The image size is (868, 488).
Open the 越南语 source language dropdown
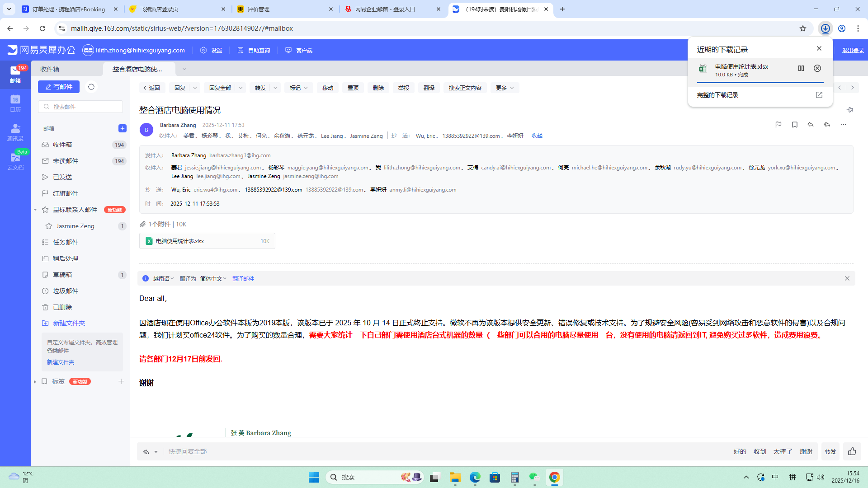[x=163, y=279]
